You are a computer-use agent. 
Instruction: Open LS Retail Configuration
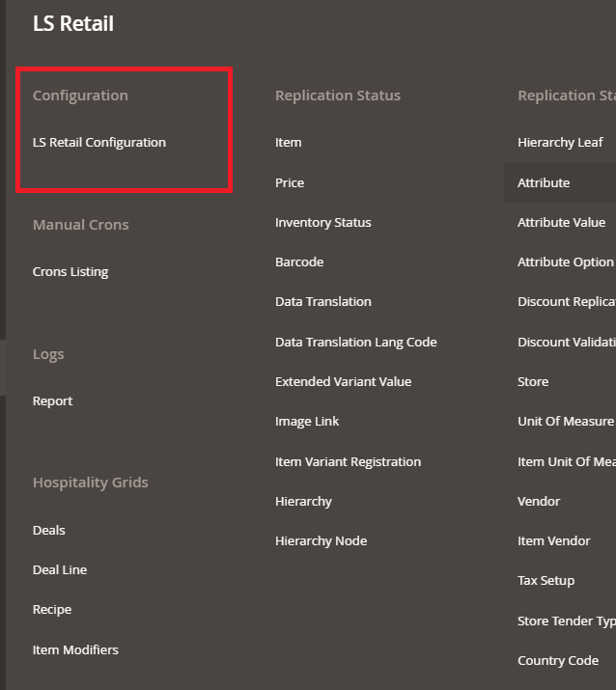click(x=99, y=143)
